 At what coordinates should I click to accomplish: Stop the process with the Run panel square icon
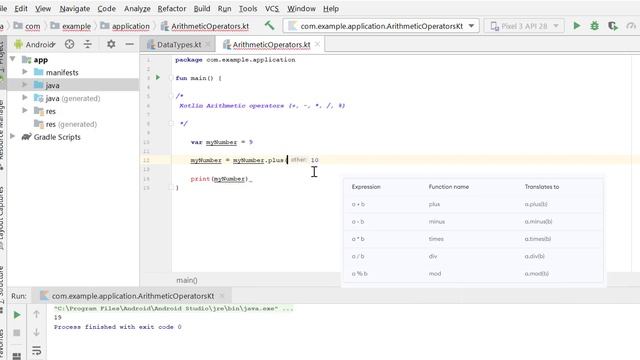(17, 333)
